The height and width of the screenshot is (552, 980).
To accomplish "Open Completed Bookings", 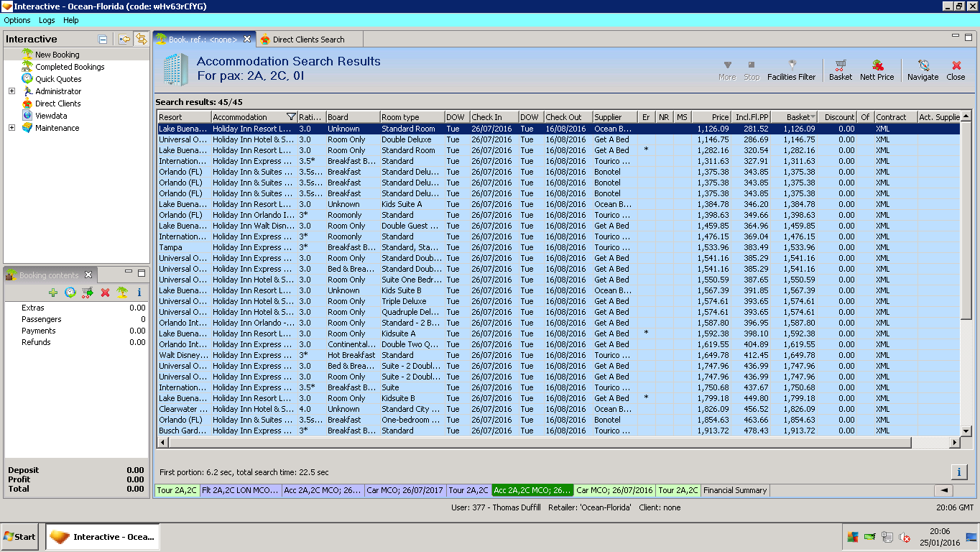I will 70,67.
